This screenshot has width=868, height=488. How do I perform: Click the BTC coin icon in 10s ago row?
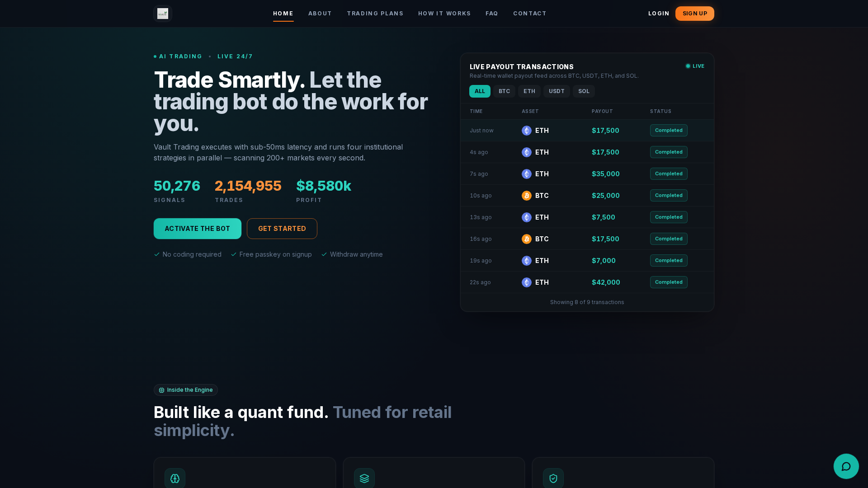[527, 196]
